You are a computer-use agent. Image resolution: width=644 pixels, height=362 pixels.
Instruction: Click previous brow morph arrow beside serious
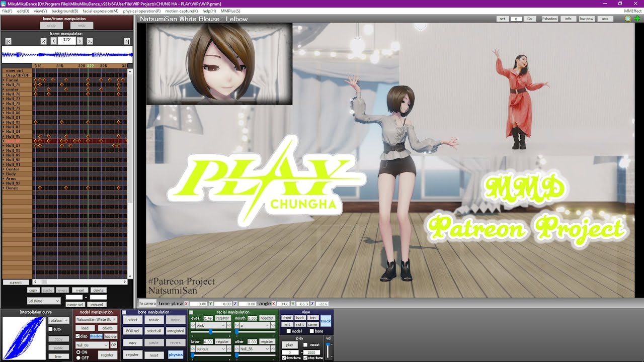pyautogui.click(x=193, y=348)
